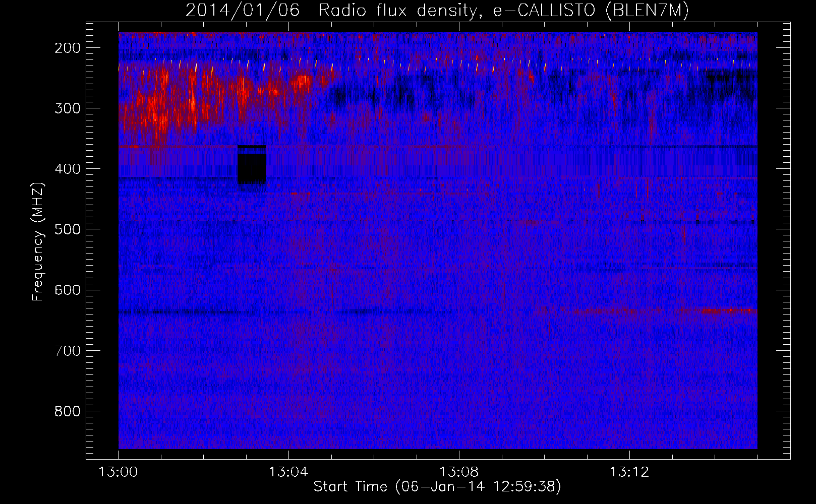
Task: Click the red horizontal streak near 635 MHz at right
Action: click(729, 311)
